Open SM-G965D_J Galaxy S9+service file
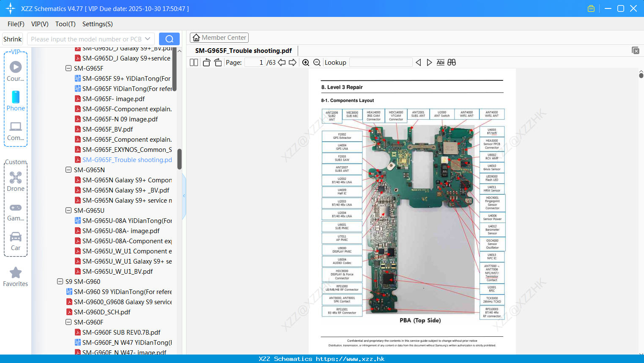The width and height of the screenshot is (644, 363). (x=123, y=58)
